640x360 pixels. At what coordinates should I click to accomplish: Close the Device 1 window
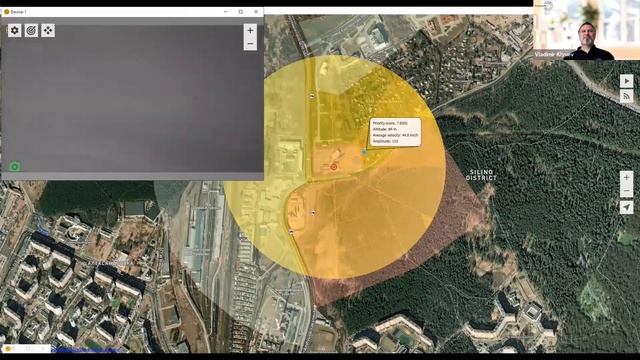pyautogui.click(x=256, y=12)
